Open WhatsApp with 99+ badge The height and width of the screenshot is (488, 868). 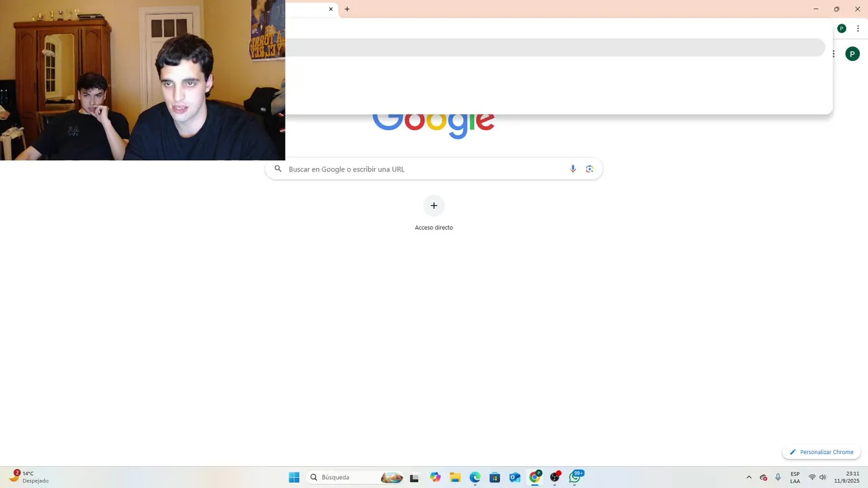(x=575, y=476)
